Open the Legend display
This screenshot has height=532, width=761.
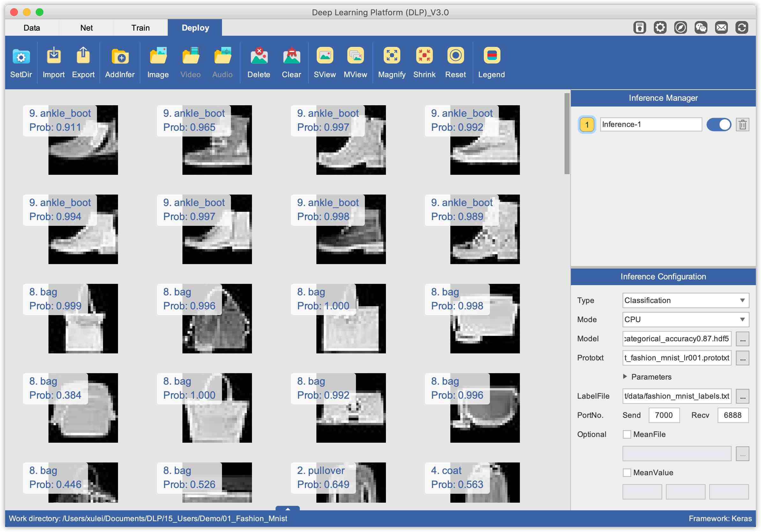491,56
